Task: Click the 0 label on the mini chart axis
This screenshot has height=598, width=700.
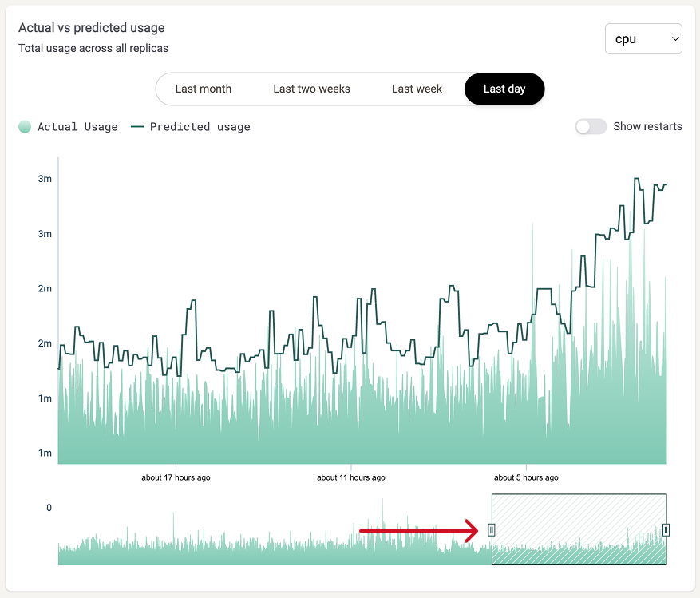Action: 48,507
